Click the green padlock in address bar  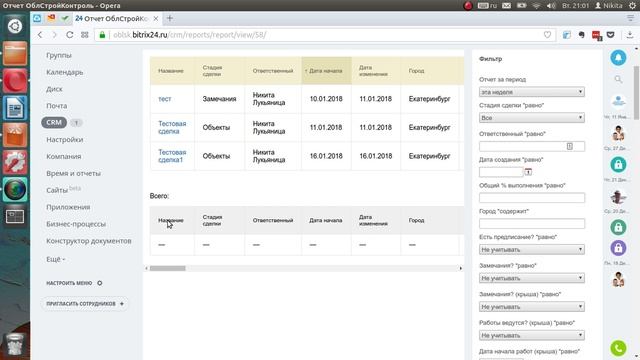click(x=102, y=35)
